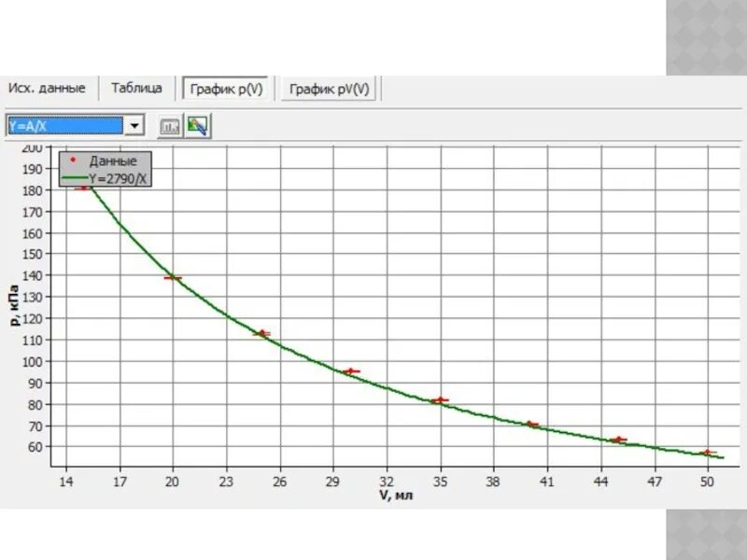Open the Исх. данные tab

pos(47,89)
